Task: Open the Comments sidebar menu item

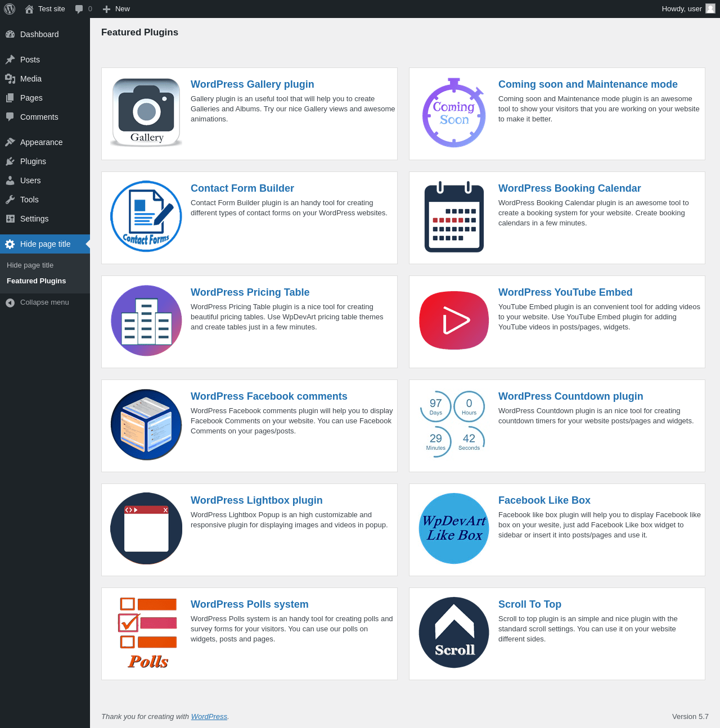Action: tap(45, 117)
